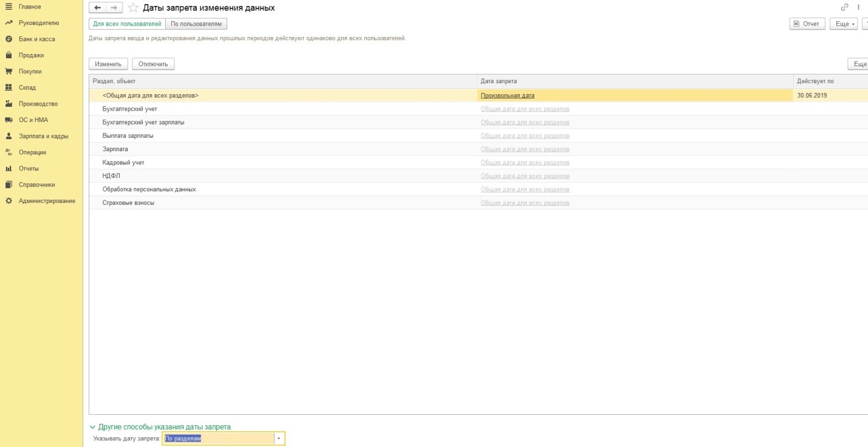This screenshot has width=868, height=447.
Task: Open the Указывать дату запрета dropdown arrow
Action: [x=279, y=438]
